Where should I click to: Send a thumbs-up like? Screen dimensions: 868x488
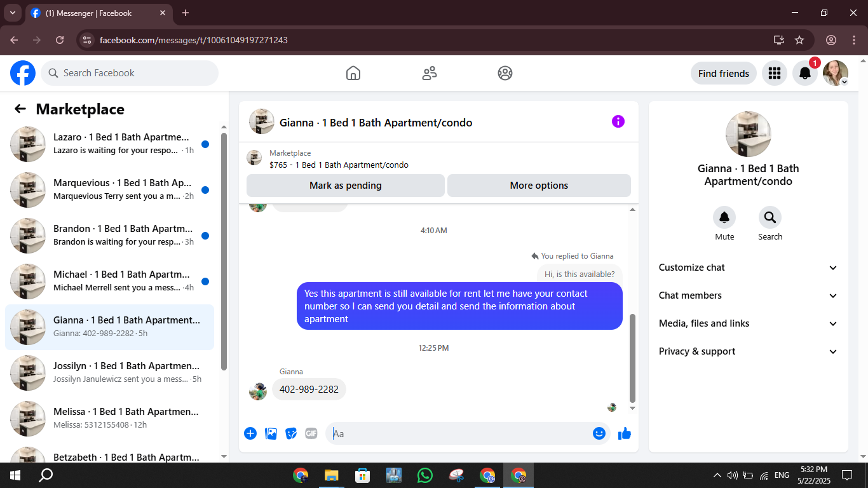(x=625, y=433)
